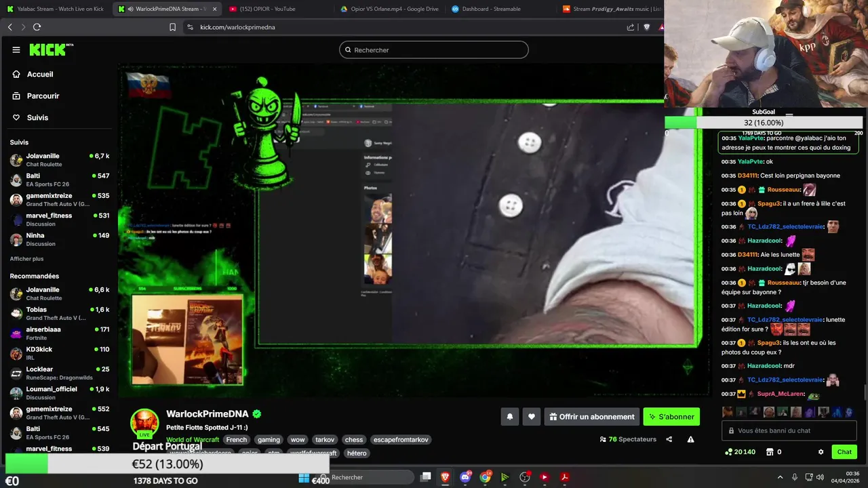Open followed channel marvel_fitness with 531 viewers
This screenshot has height=488, width=868.
pyautogui.click(x=60, y=220)
